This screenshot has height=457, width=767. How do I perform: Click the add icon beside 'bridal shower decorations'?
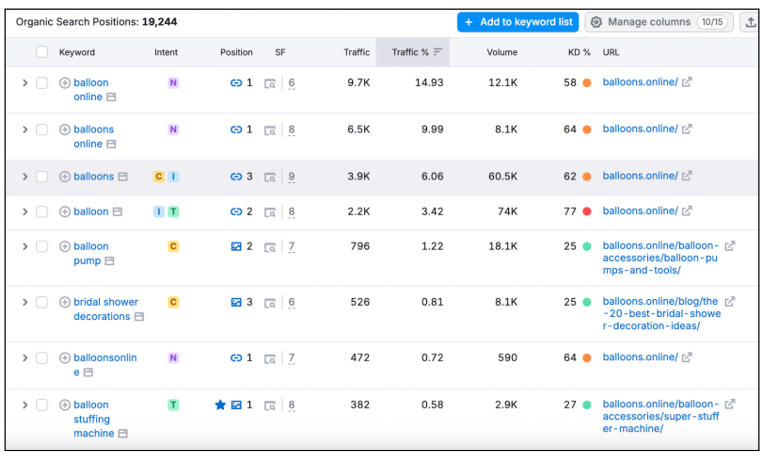[x=65, y=302]
